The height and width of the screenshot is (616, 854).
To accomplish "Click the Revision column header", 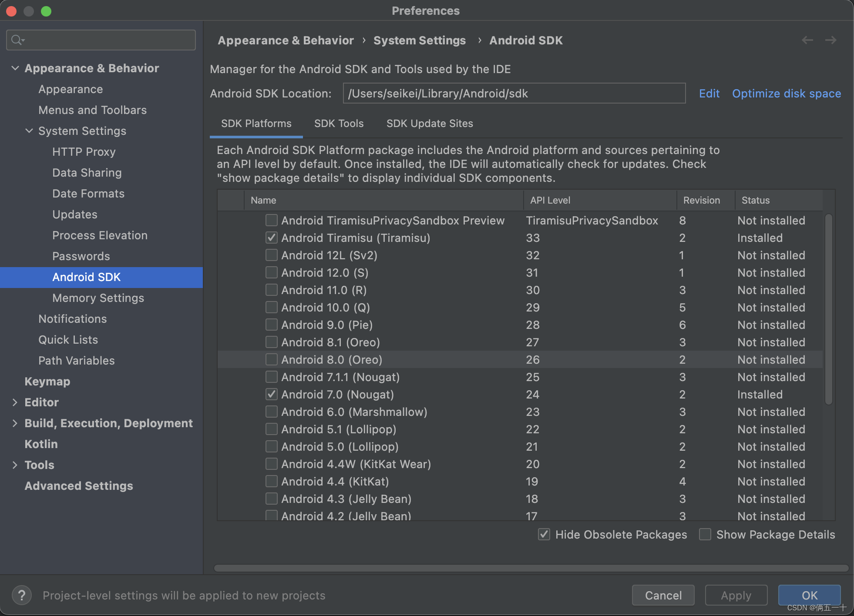I will tap(706, 200).
